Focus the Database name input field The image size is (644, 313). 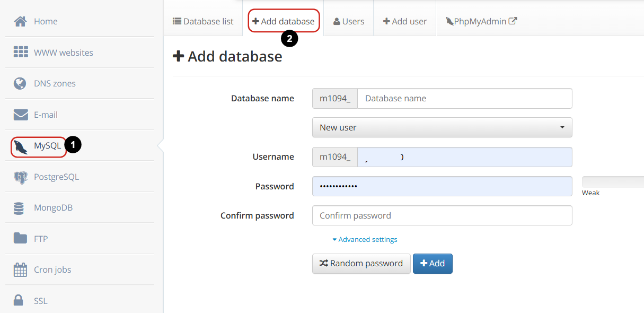point(464,98)
